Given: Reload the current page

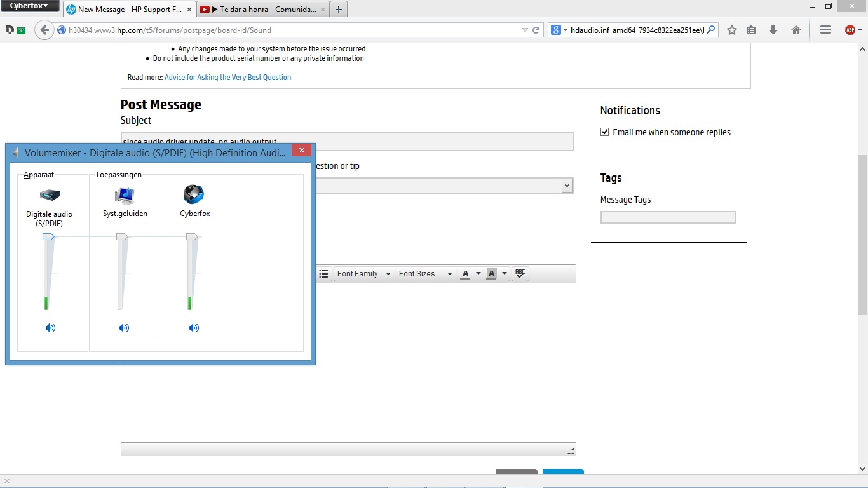Looking at the screenshot, I should tap(536, 30).
